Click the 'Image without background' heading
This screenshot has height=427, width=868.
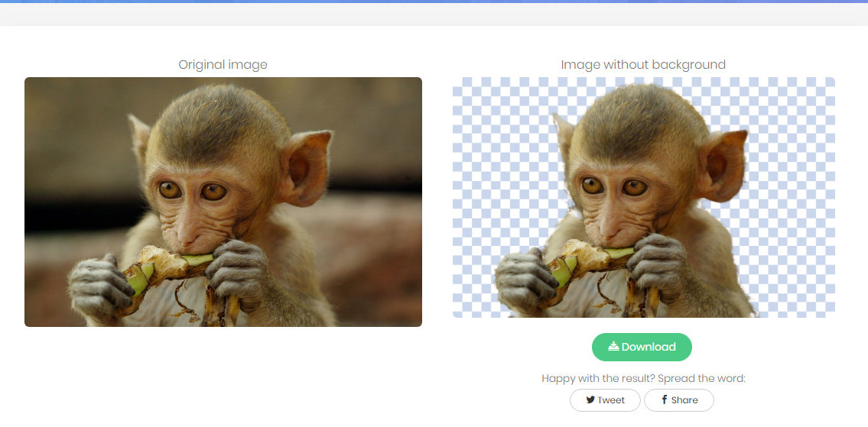click(643, 65)
